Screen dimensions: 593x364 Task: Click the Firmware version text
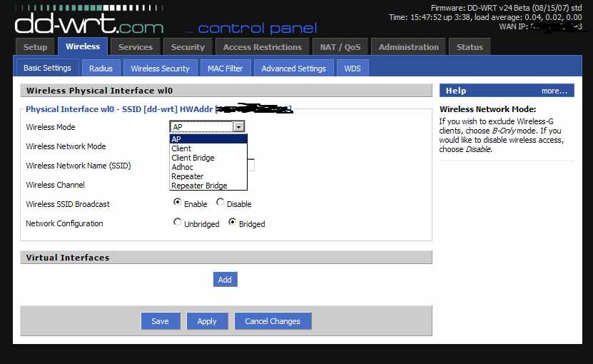tap(506, 8)
